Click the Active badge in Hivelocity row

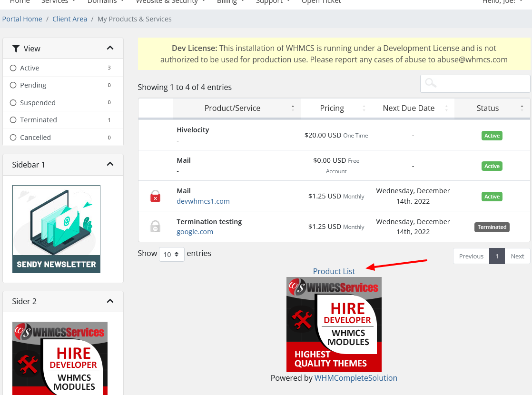pos(492,136)
